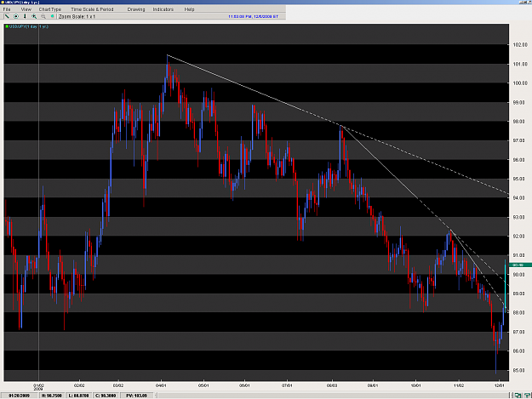
Task: Select the trend line drawing tool
Action: tap(7, 16)
